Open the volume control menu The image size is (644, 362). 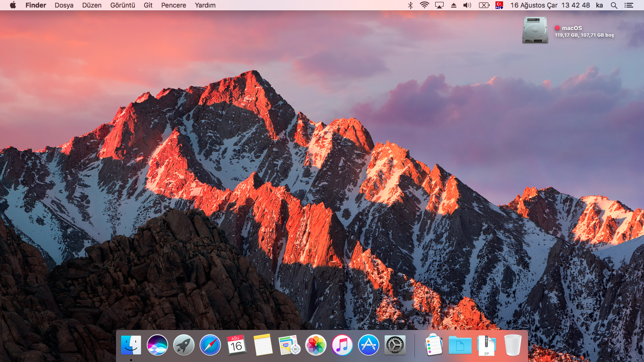(467, 5)
